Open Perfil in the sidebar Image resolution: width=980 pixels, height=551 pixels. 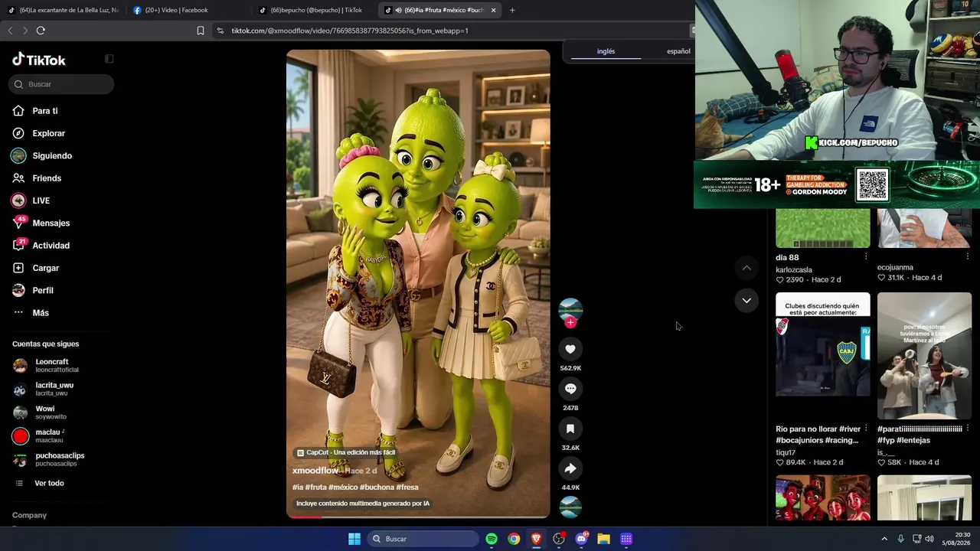(33, 291)
